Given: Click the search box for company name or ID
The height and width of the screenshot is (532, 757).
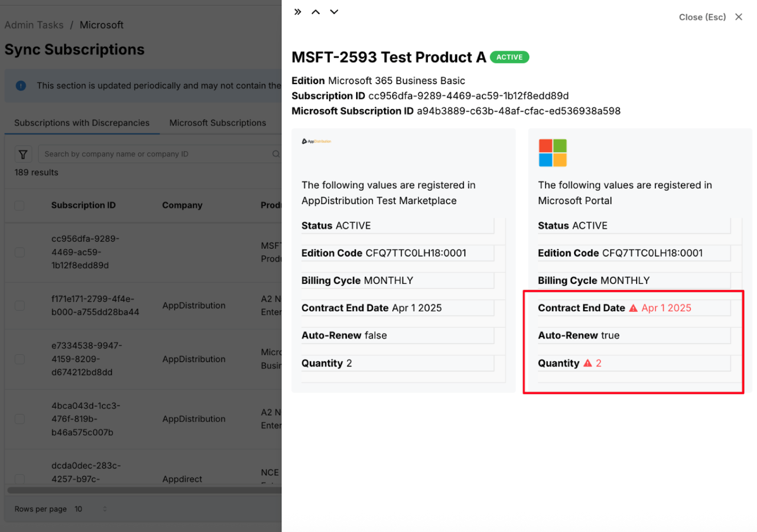Looking at the screenshot, I should [x=160, y=154].
